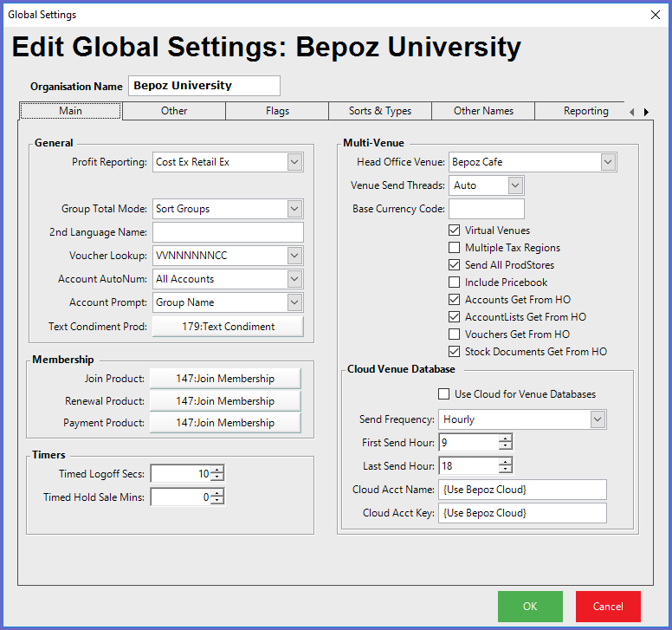Image resolution: width=672 pixels, height=630 pixels.
Task: Open the Profit Reporting dropdown
Action: pyautogui.click(x=294, y=162)
